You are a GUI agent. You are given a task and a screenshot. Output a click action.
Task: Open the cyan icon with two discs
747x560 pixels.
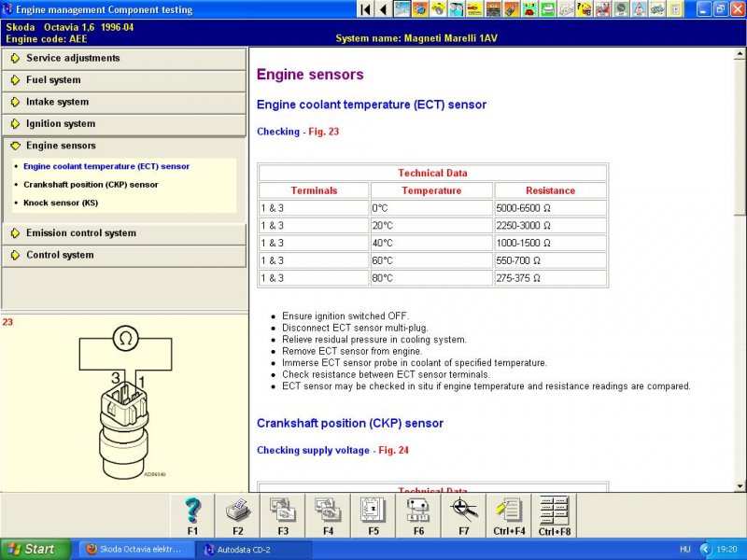tap(457, 9)
